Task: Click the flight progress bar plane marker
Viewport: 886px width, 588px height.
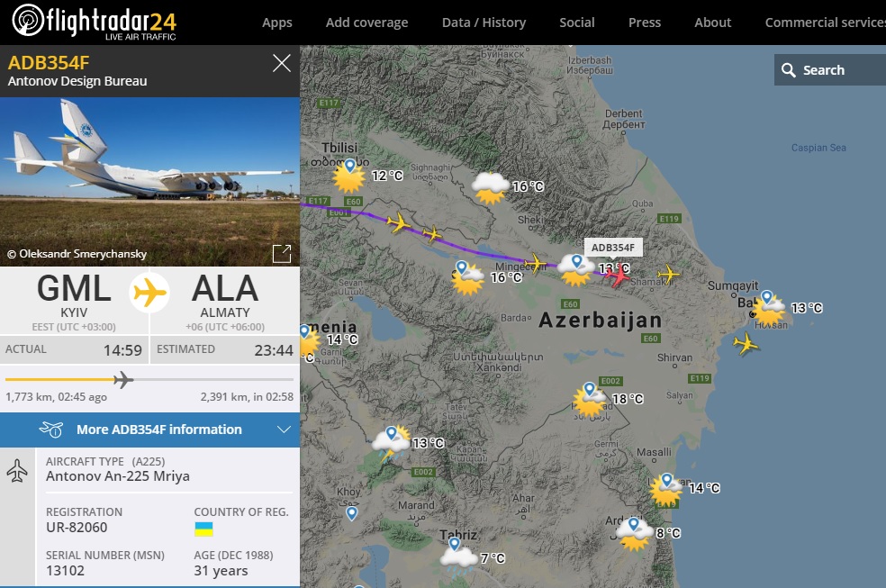Action: point(123,380)
